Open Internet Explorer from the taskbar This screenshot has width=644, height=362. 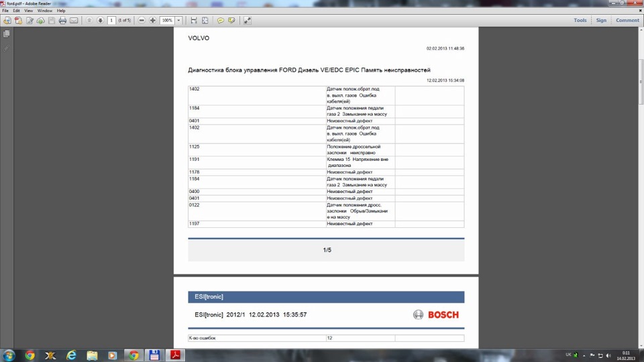[72, 355]
